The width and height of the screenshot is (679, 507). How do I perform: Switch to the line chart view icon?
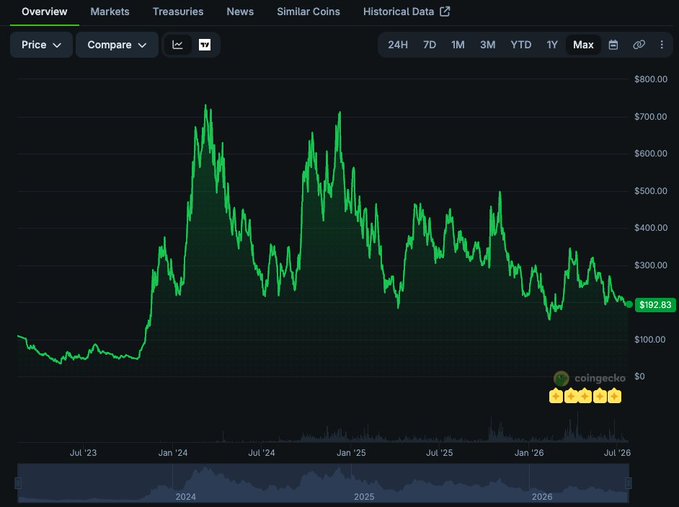tap(178, 45)
